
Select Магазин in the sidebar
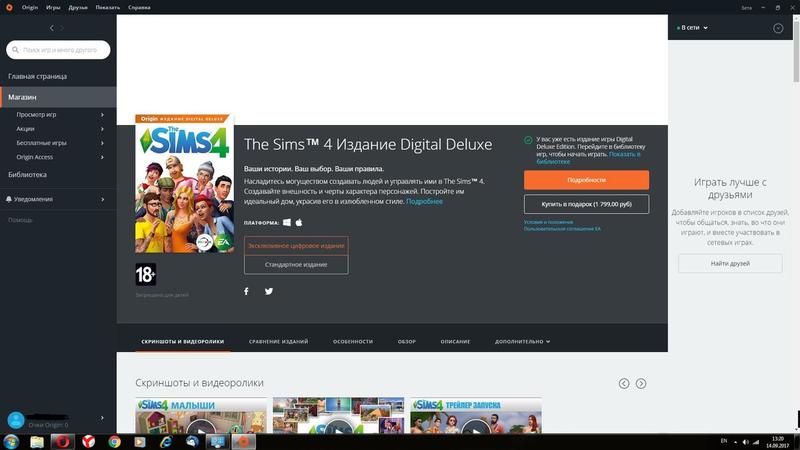coord(59,97)
